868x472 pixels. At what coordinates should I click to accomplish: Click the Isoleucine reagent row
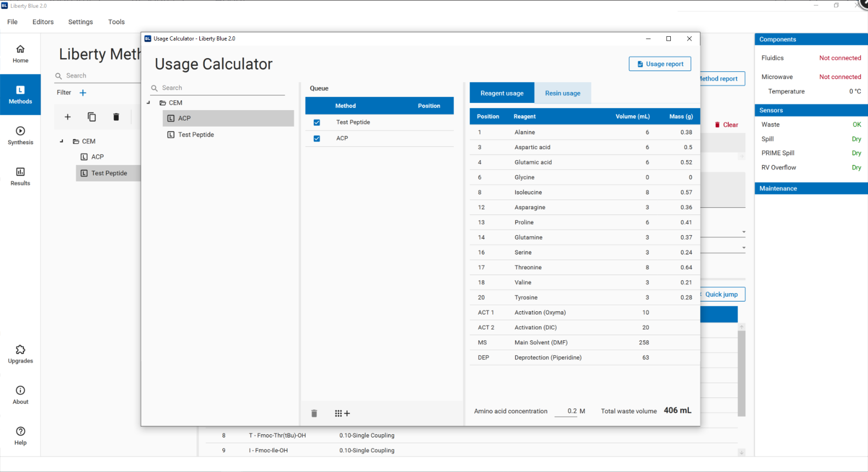coord(585,192)
